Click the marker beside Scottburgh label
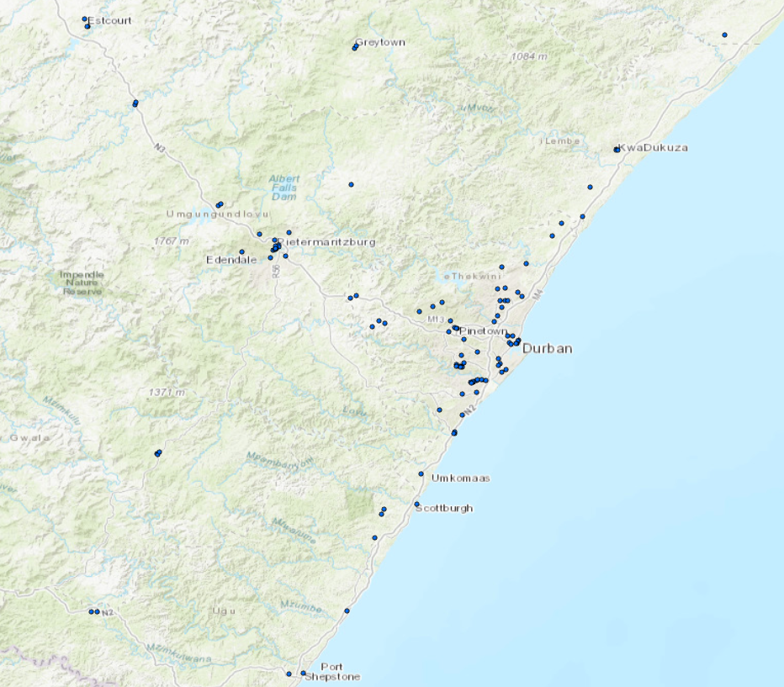784x687 pixels. click(x=416, y=505)
